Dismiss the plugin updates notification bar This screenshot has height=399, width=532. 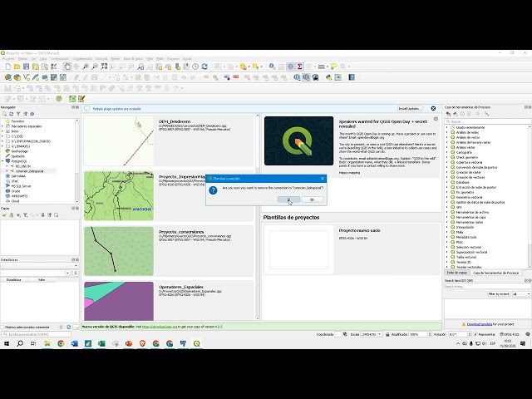pyautogui.click(x=433, y=109)
